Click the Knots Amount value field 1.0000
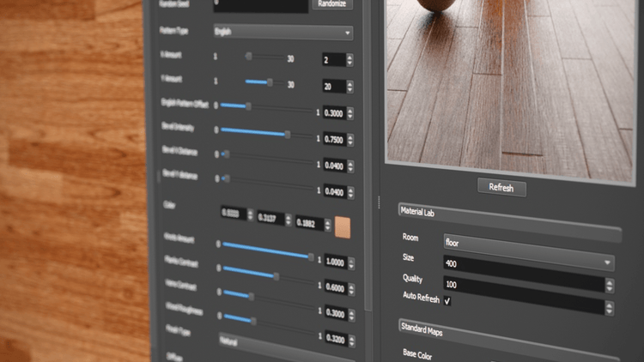Image resolution: width=644 pixels, height=362 pixels. tap(336, 262)
